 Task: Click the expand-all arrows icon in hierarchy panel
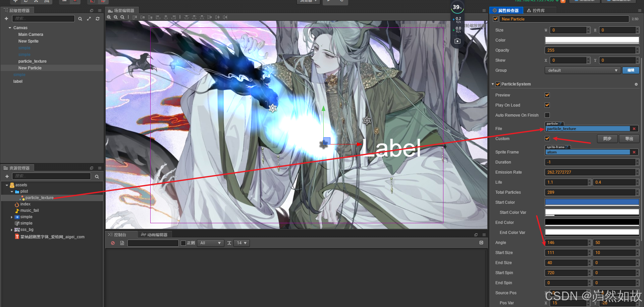89,19
